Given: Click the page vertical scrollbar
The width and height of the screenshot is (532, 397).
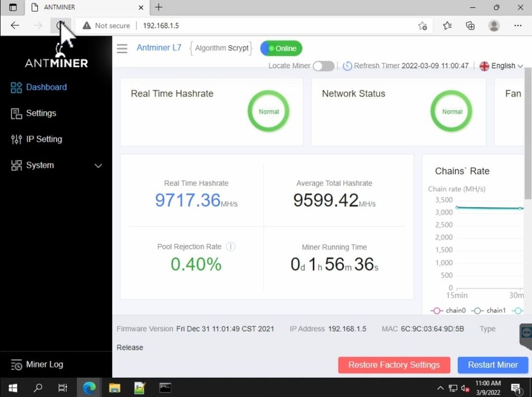Looking at the screenshot, I should point(528,133).
